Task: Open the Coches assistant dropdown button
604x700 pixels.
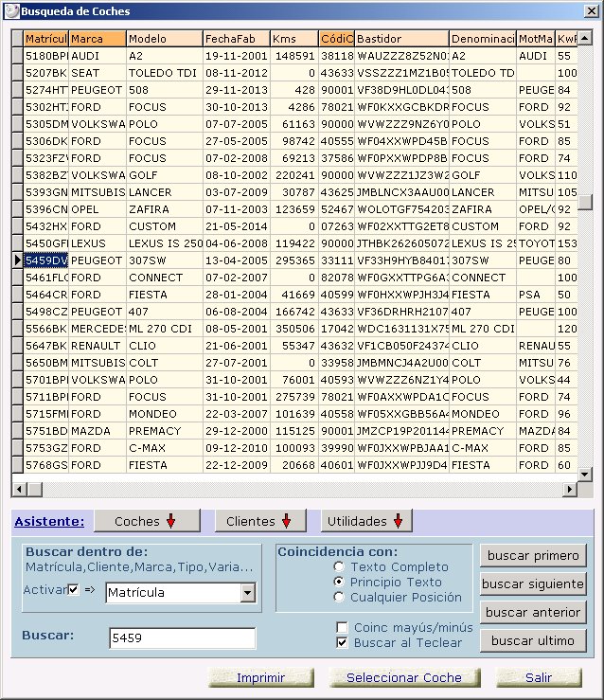Action: pos(147,521)
